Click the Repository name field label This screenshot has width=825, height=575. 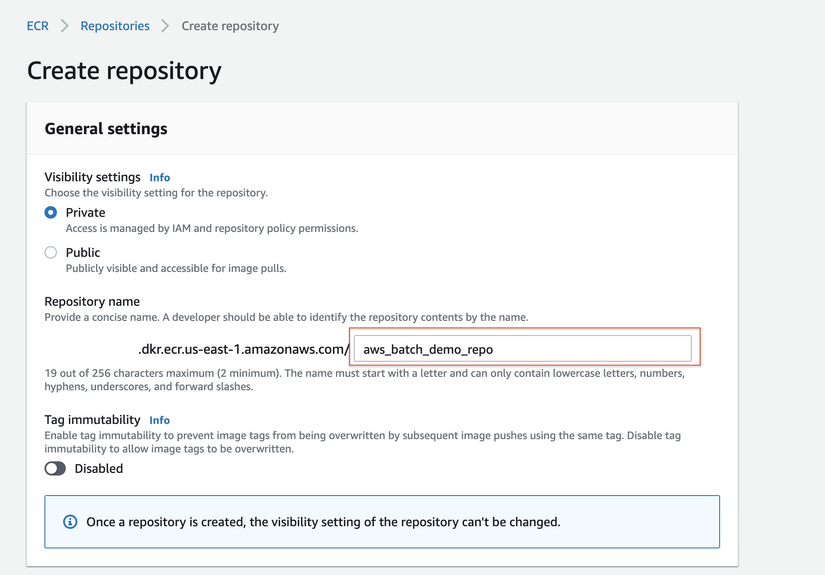click(x=92, y=302)
